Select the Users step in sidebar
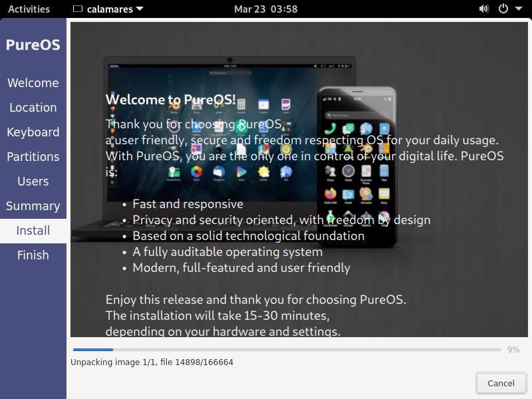532x399 pixels. 33,181
